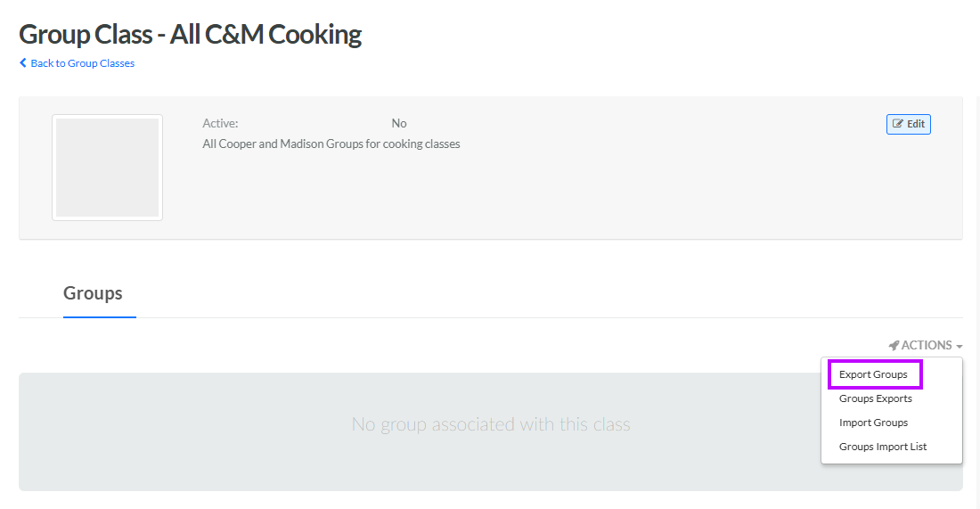Click blank area of the class info card
980x509 pixels.
click(x=624, y=196)
